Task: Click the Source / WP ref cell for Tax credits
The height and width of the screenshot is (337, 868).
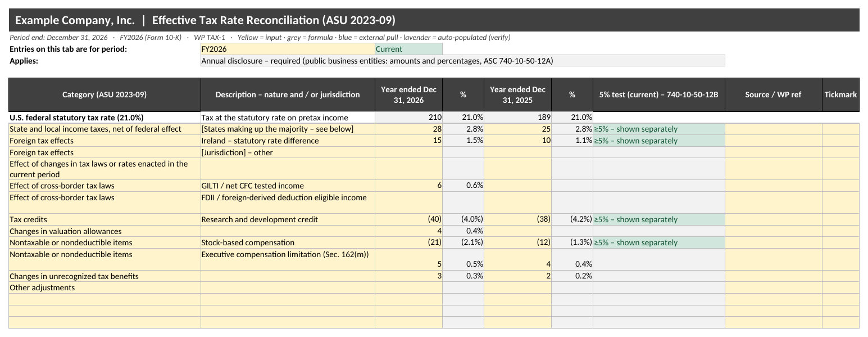Action: [773, 219]
